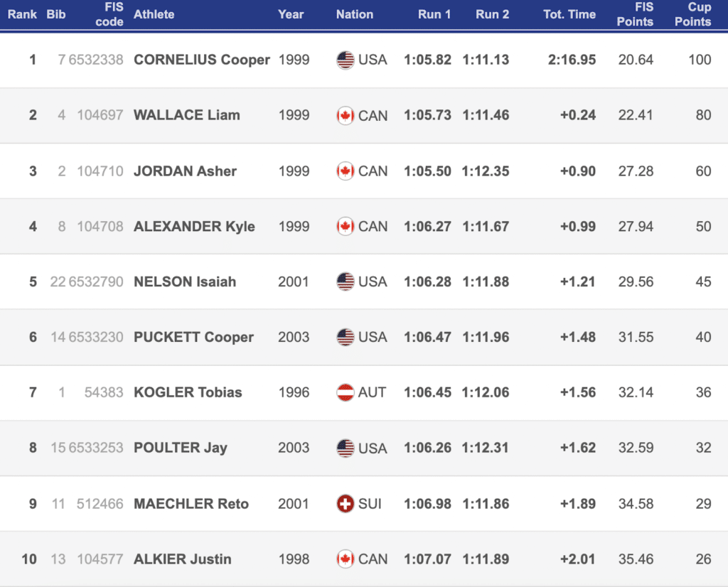The width and height of the screenshot is (728, 587).
Task: Click the Nation column header
Action: pos(355,14)
